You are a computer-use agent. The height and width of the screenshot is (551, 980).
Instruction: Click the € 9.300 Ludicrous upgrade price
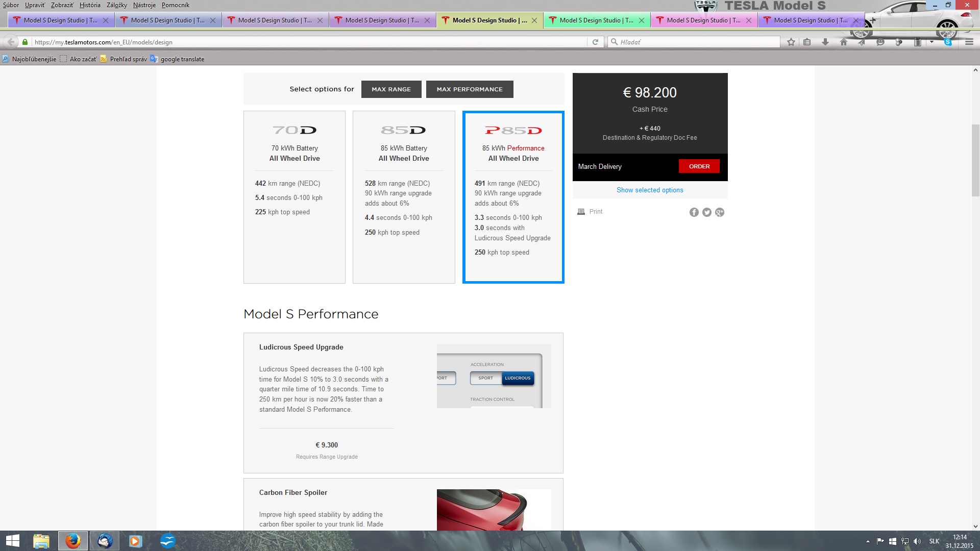(x=327, y=445)
